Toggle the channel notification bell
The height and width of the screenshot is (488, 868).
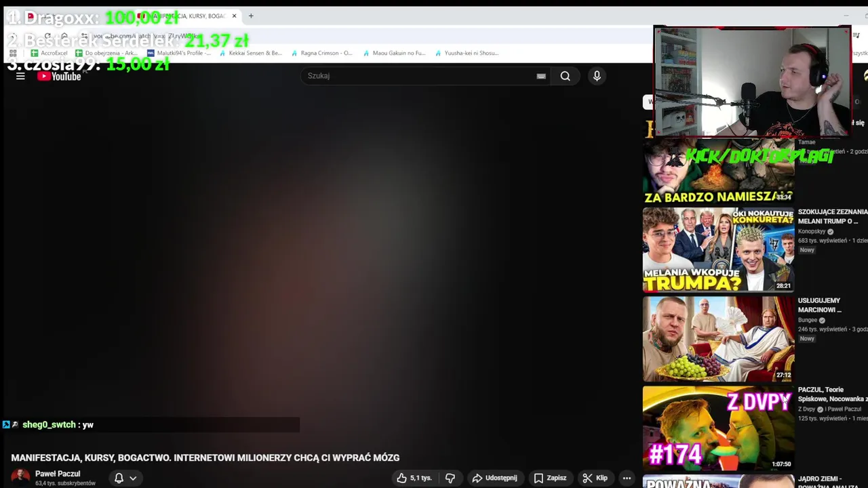coord(119,478)
